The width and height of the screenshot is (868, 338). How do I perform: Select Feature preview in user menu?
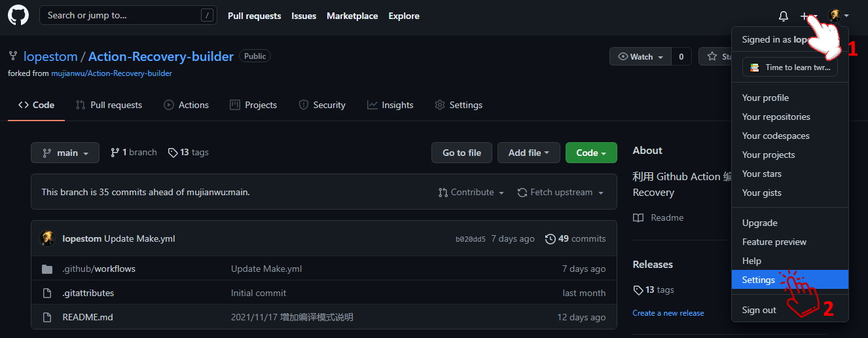790,242
